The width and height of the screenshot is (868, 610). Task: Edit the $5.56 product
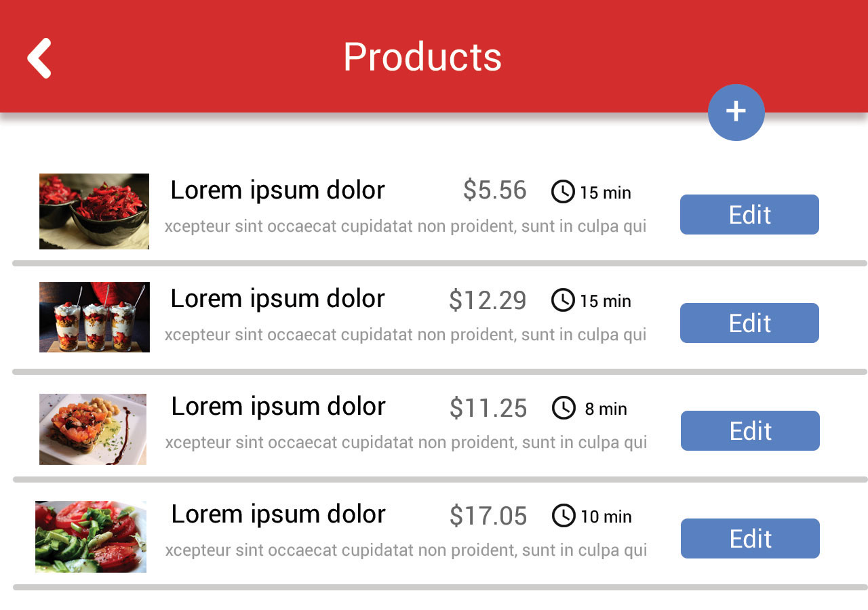coord(749,214)
